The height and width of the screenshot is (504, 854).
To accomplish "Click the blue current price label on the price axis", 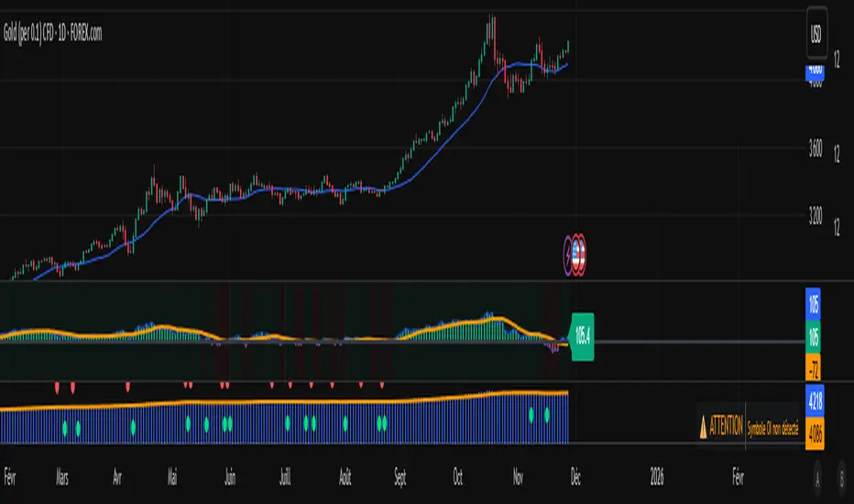I will click(815, 72).
